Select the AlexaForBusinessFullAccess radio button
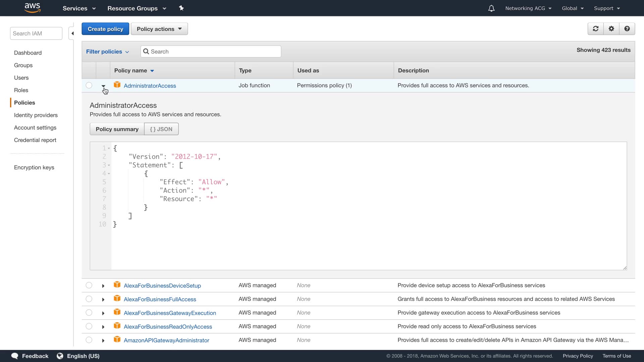This screenshot has width=644, height=362. (x=89, y=299)
